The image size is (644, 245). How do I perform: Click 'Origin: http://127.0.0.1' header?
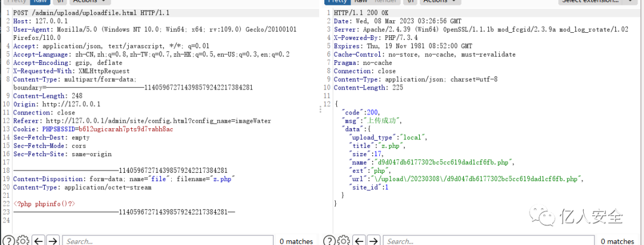point(57,104)
